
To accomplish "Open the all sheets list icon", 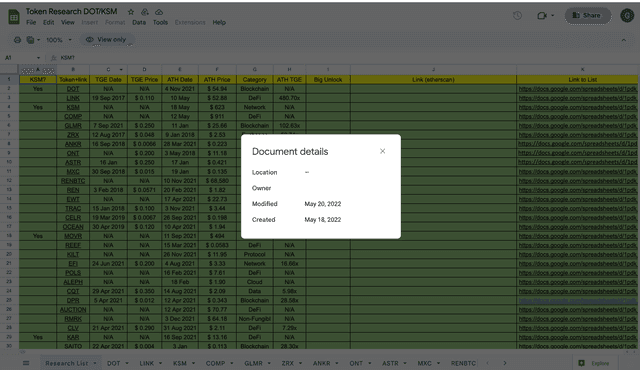I will (26, 363).
